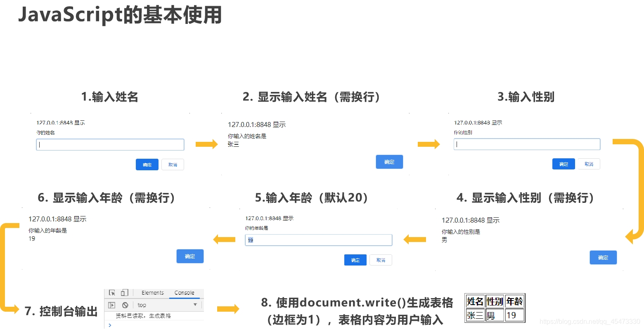
Task: Click the text 8. 使用document.write()生成表格
Action: click(x=357, y=303)
